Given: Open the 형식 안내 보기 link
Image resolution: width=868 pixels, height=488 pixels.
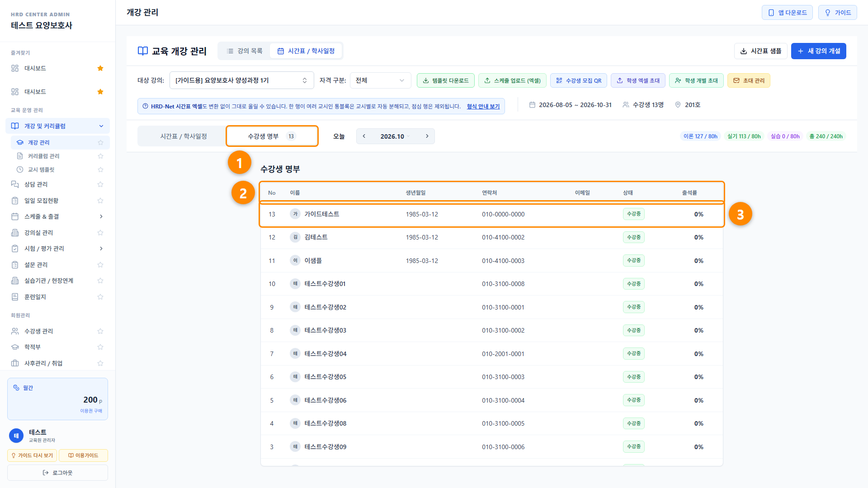Looking at the screenshot, I should pyautogui.click(x=483, y=107).
